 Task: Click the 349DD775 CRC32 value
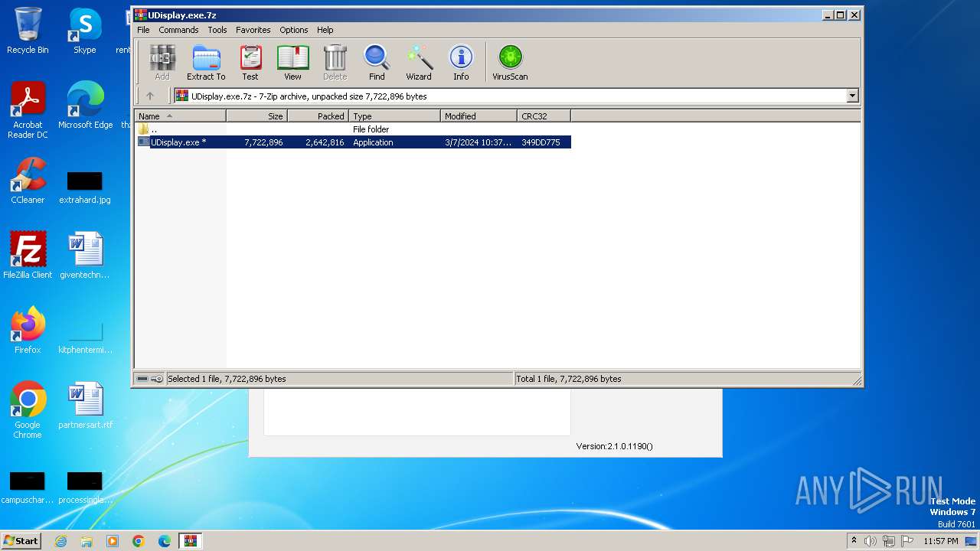tap(541, 142)
